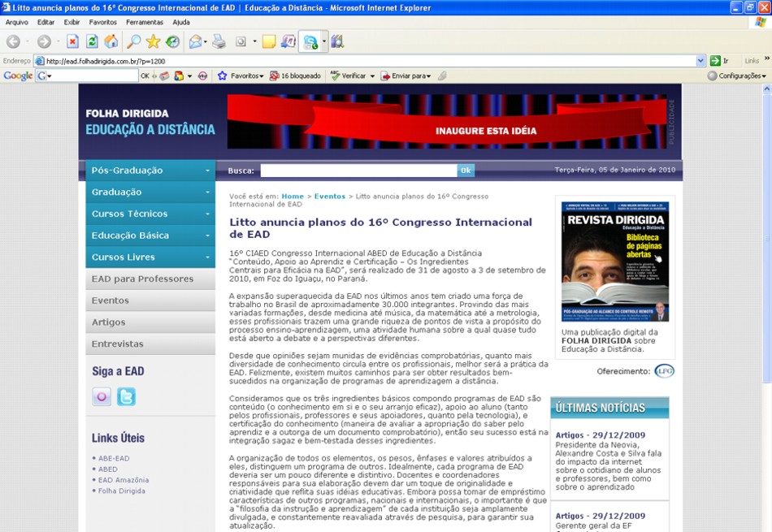Image resolution: width=772 pixels, height=532 pixels.
Task: Click the colorful blocks icon on Google Toolbar
Action: (x=179, y=76)
